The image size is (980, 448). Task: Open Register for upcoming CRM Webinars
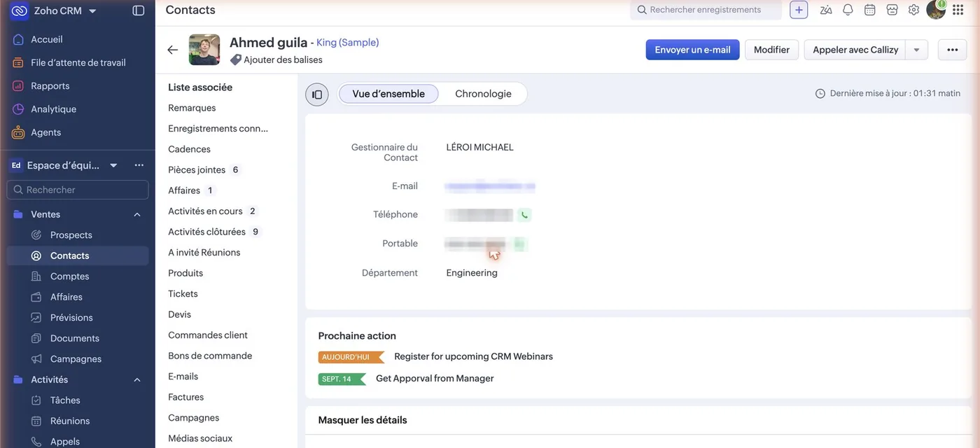(473, 356)
